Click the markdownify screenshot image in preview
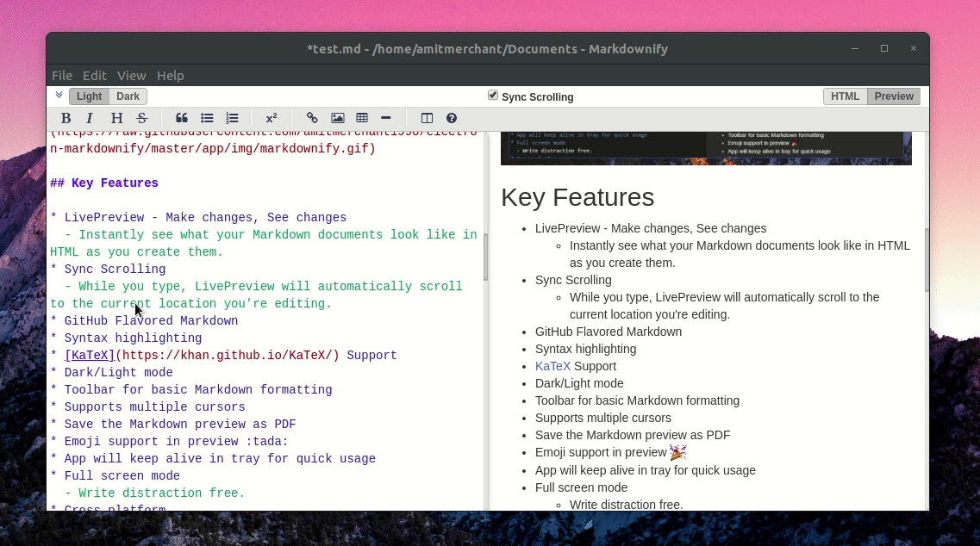This screenshot has height=546, width=980. (x=706, y=148)
